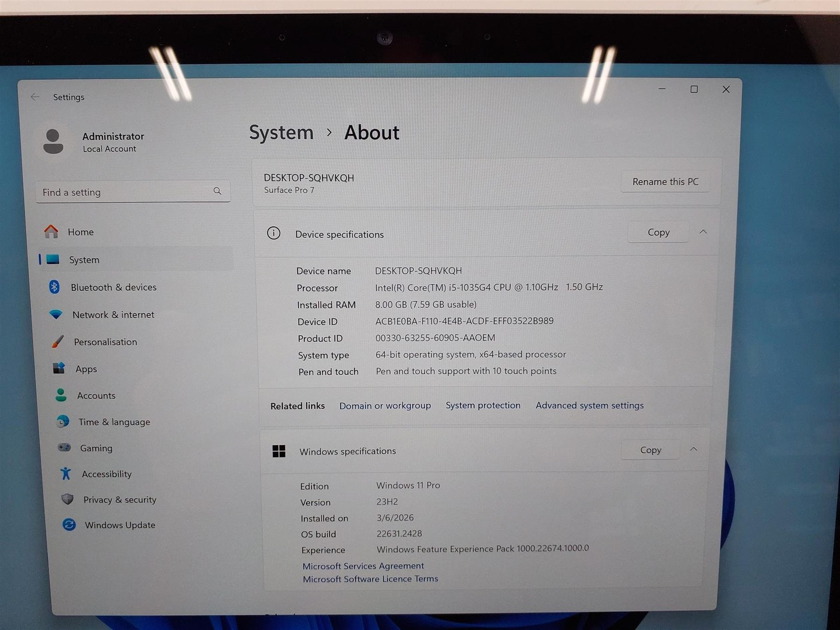
Task: Click the Network wifi icon
Action: (x=56, y=314)
